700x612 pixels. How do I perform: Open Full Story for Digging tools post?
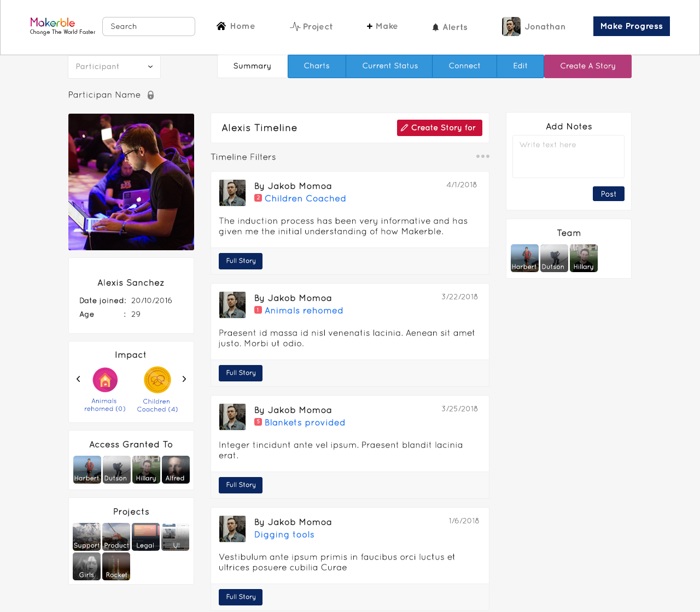pyautogui.click(x=241, y=597)
